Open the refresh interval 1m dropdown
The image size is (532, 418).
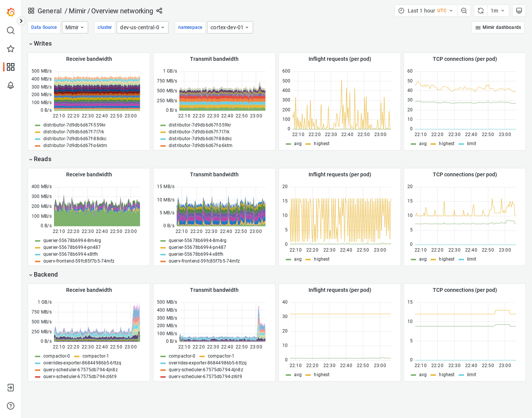(498, 10)
